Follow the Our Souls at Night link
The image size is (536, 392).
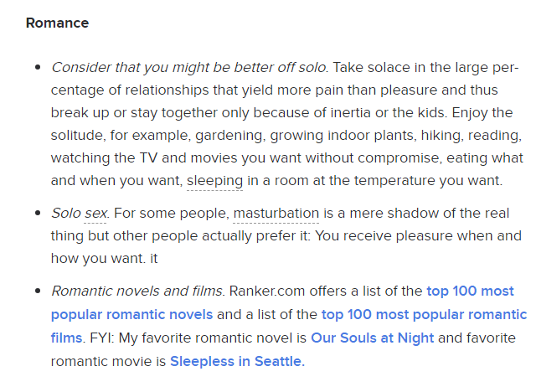[x=372, y=338]
